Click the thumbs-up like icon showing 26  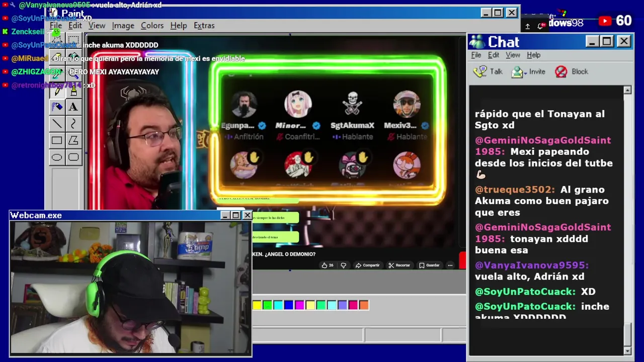tap(325, 265)
